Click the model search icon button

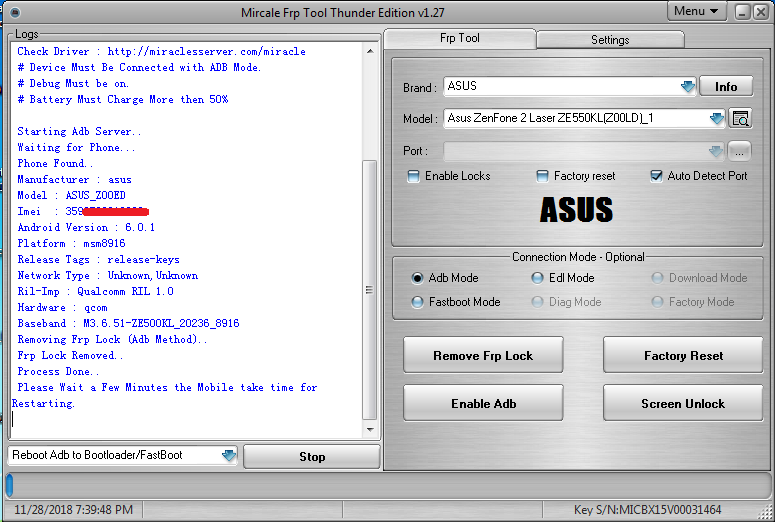[x=740, y=119]
